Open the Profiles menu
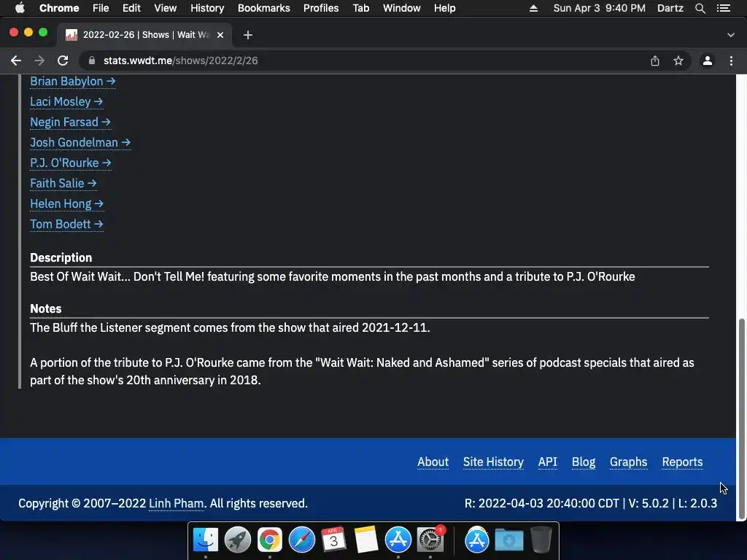 [x=321, y=8]
